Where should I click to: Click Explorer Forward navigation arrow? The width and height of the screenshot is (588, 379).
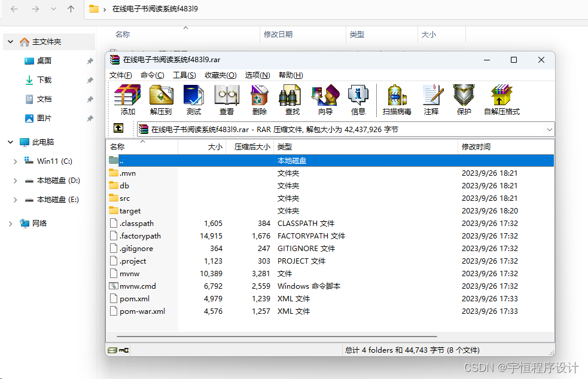pos(35,9)
